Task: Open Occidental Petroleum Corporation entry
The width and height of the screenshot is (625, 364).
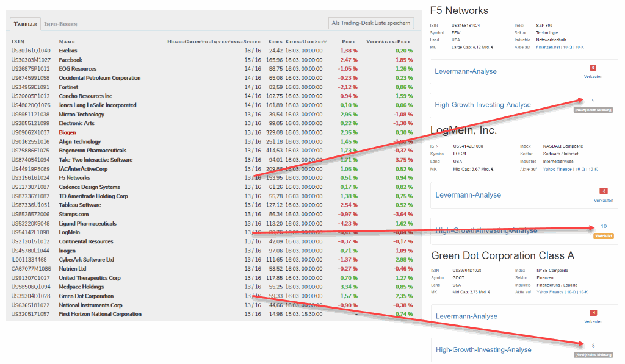Action: (99, 78)
